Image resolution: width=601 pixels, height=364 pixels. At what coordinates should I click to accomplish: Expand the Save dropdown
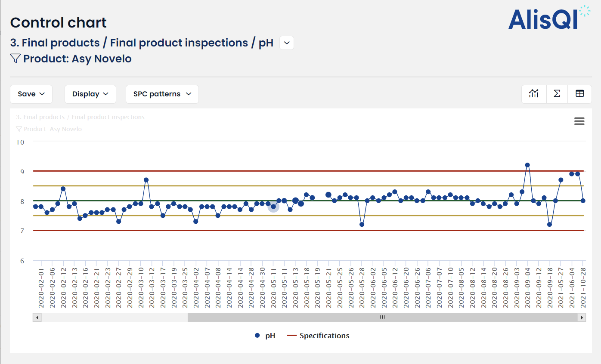pos(31,94)
